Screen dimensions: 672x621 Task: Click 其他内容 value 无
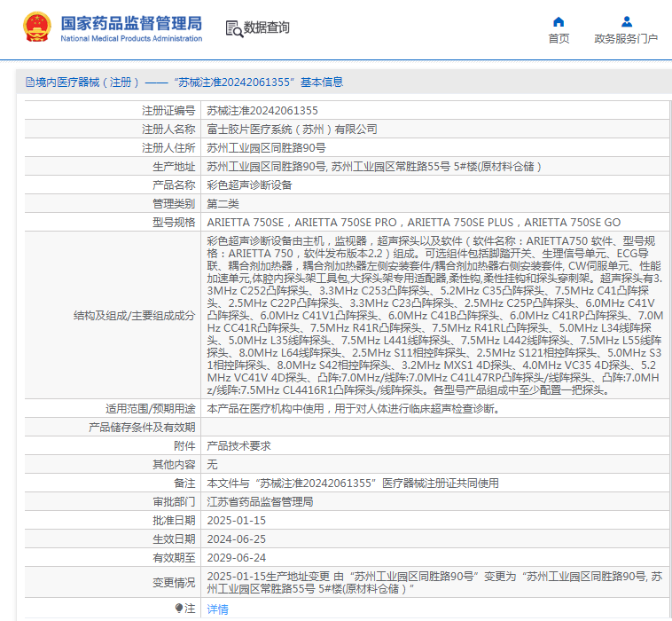[212, 465]
